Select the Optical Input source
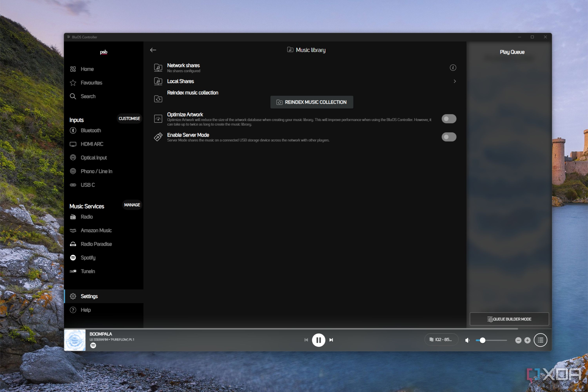This screenshot has height=392, width=588. click(x=104, y=158)
